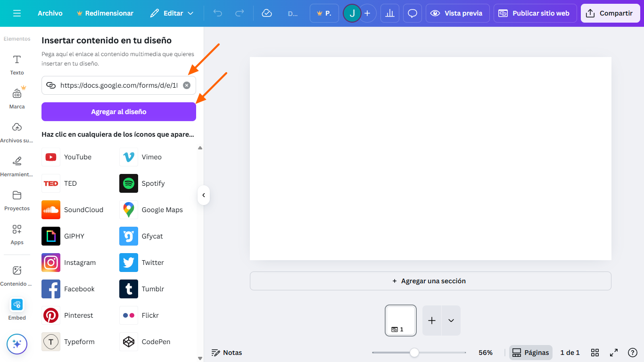Click the crown P. premium button
This screenshot has height=362, width=644.
tap(324, 13)
